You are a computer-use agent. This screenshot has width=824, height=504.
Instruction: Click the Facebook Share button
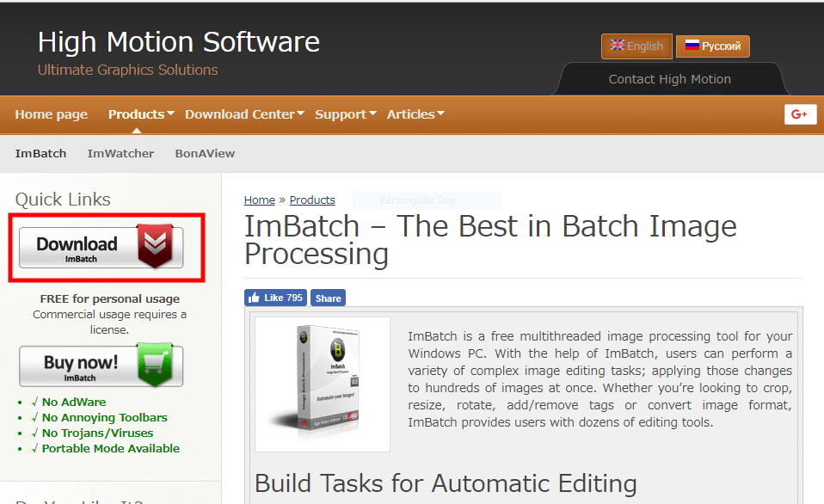(328, 298)
